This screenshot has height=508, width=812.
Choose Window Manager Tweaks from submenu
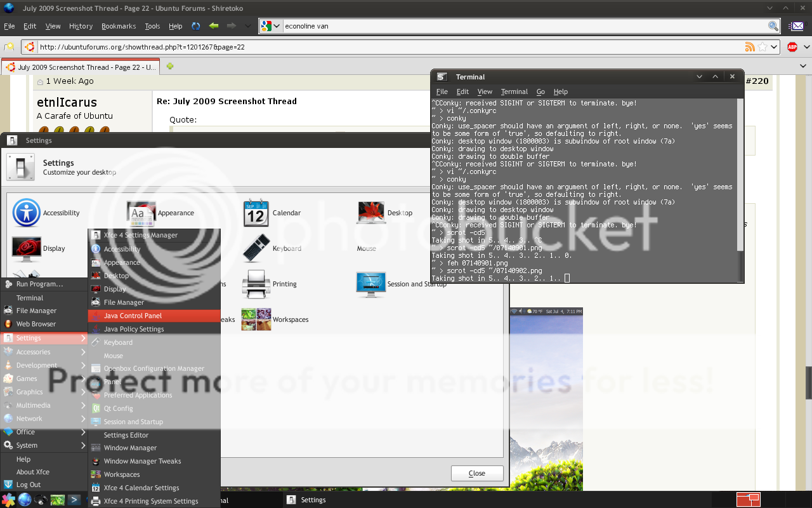point(142,461)
